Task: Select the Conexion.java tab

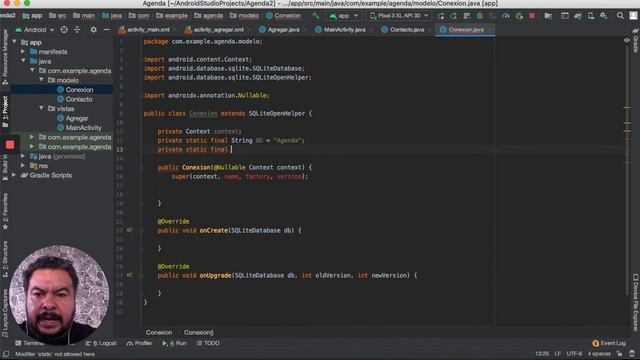Action: (x=465, y=30)
